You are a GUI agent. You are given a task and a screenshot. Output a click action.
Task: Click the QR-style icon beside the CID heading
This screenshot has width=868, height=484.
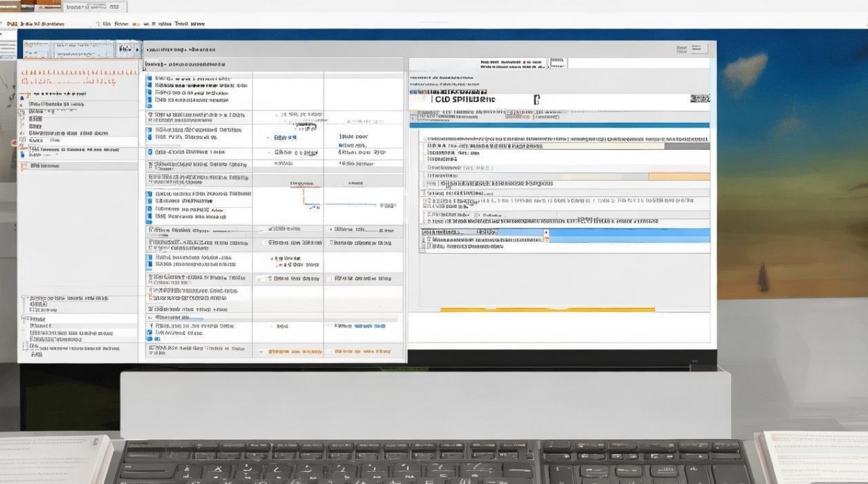point(699,99)
